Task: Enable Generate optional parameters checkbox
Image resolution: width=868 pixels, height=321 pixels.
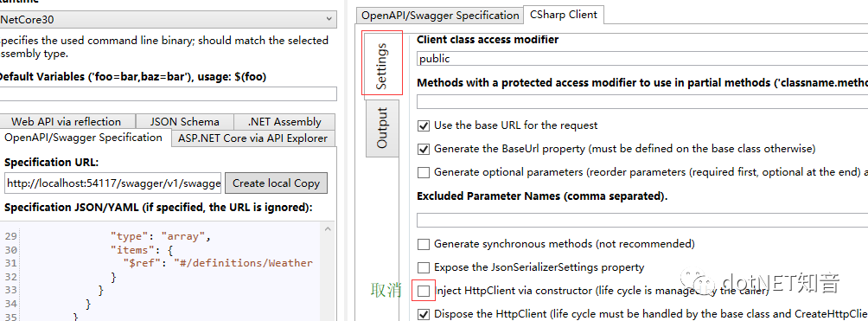Action: pyautogui.click(x=424, y=172)
